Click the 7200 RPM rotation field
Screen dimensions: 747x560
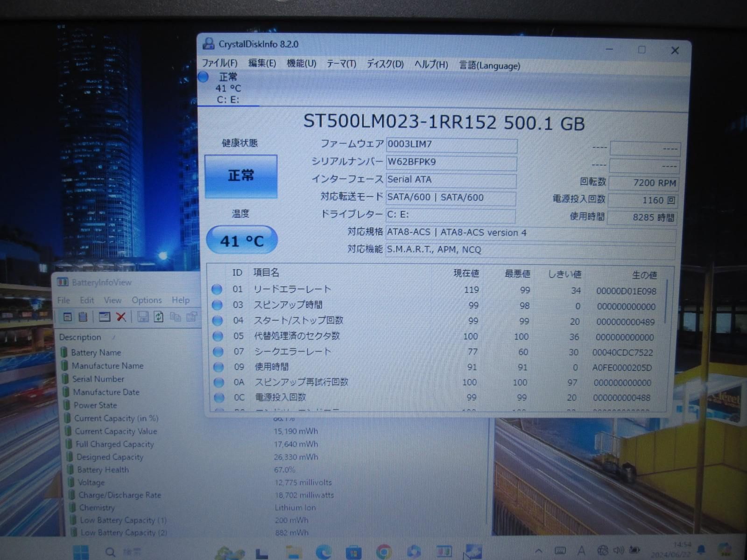(x=643, y=183)
